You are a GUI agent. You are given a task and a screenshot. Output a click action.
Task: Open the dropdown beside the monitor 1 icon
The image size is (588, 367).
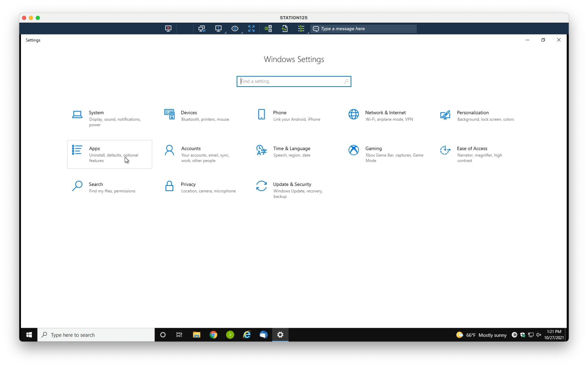coord(226,33)
